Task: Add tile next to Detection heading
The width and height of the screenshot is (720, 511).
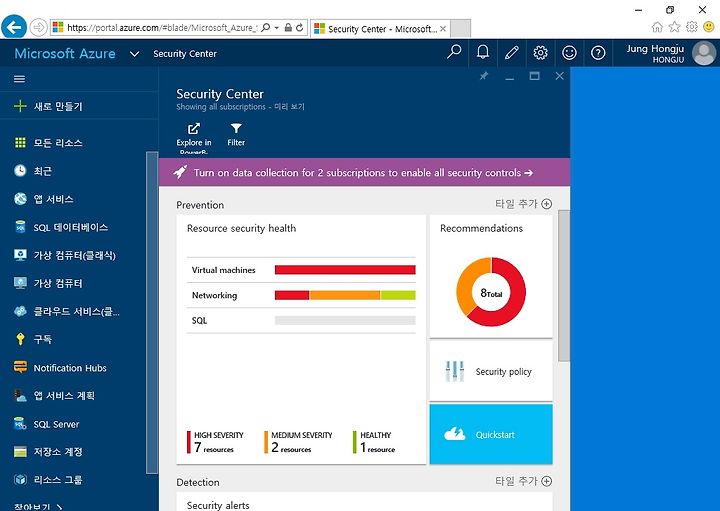Action: (523, 481)
